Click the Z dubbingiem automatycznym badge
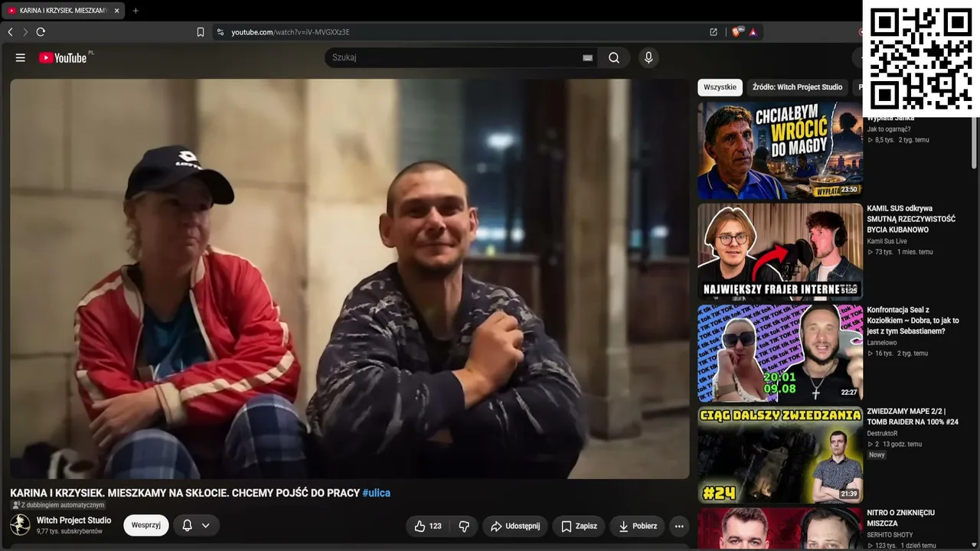The width and height of the screenshot is (980, 551). coord(58,505)
